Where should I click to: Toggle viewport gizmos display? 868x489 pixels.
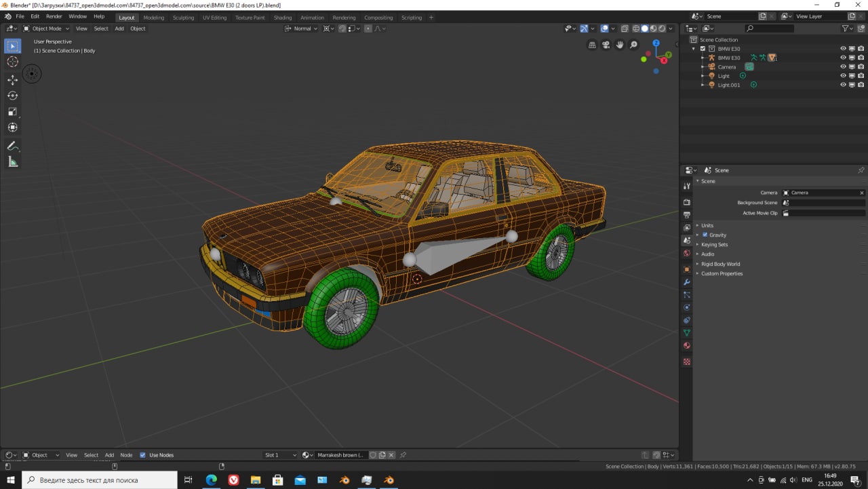tap(584, 28)
